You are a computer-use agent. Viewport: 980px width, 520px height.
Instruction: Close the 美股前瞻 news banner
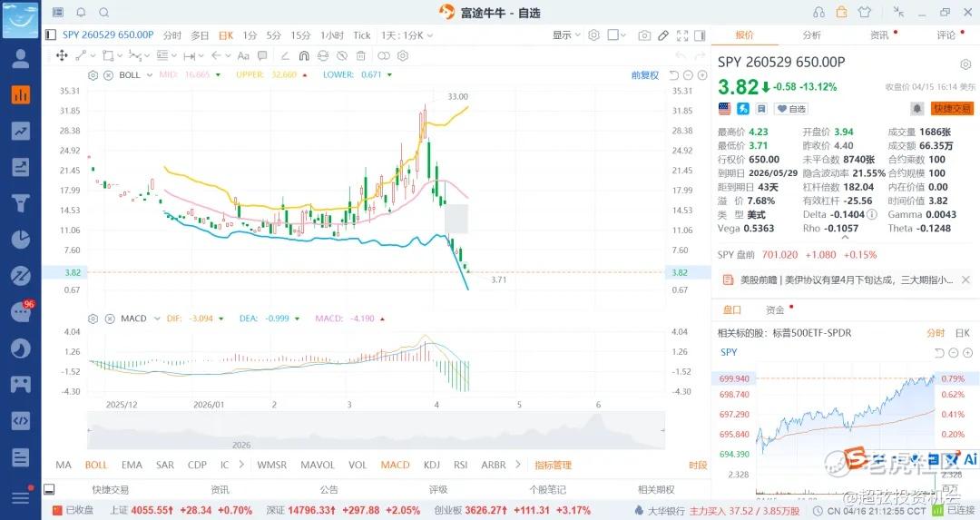pyautogui.click(x=965, y=280)
